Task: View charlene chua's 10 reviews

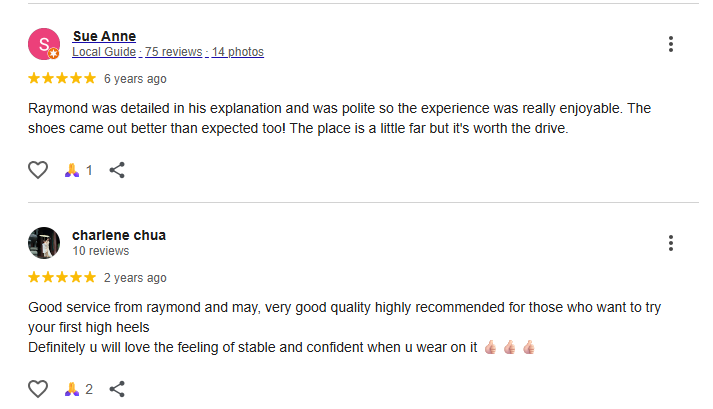Action: 100,251
